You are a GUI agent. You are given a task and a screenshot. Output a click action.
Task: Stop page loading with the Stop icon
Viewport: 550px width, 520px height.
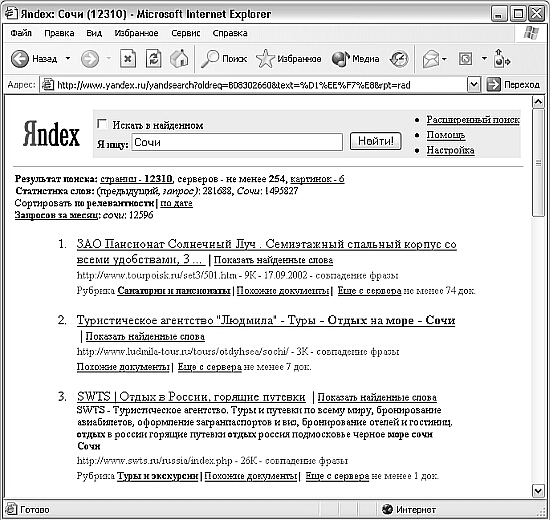[x=128, y=59]
